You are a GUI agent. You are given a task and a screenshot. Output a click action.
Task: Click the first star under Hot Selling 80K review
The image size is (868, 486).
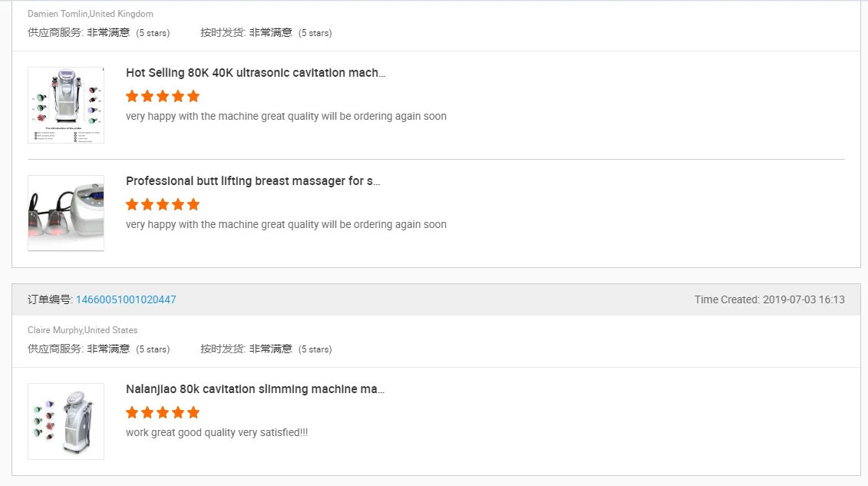(132, 96)
